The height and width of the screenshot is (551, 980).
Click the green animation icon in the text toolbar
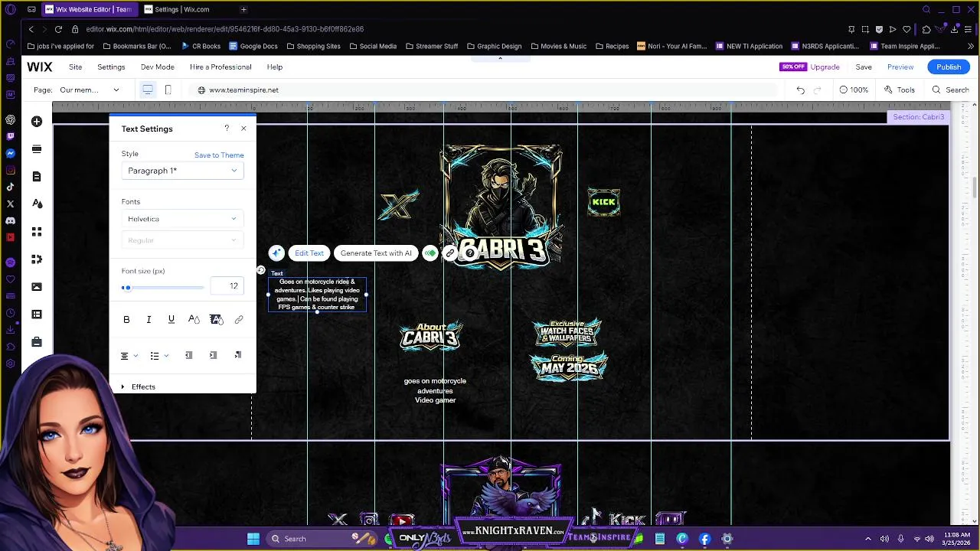(430, 253)
